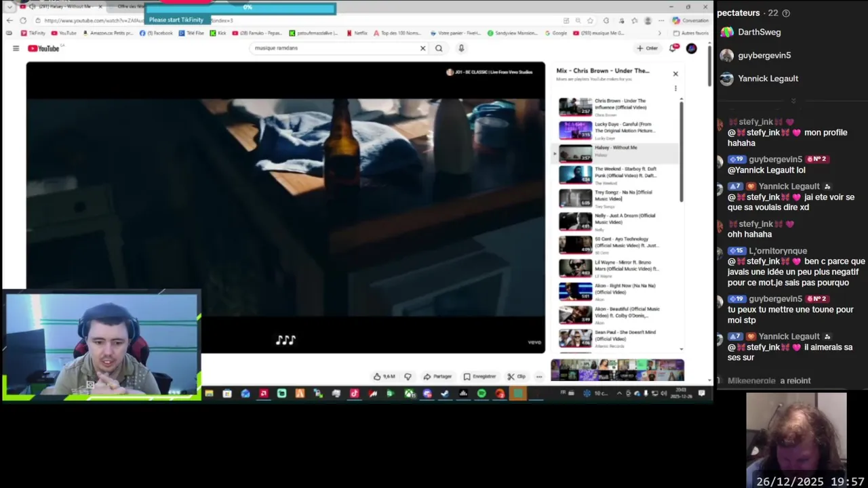Close the mix playlist panel

click(x=675, y=73)
